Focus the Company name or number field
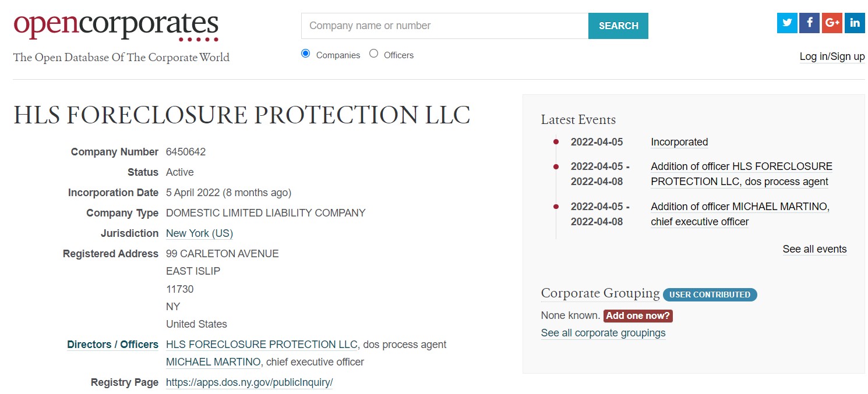This screenshot has width=868, height=394. click(445, 26)
